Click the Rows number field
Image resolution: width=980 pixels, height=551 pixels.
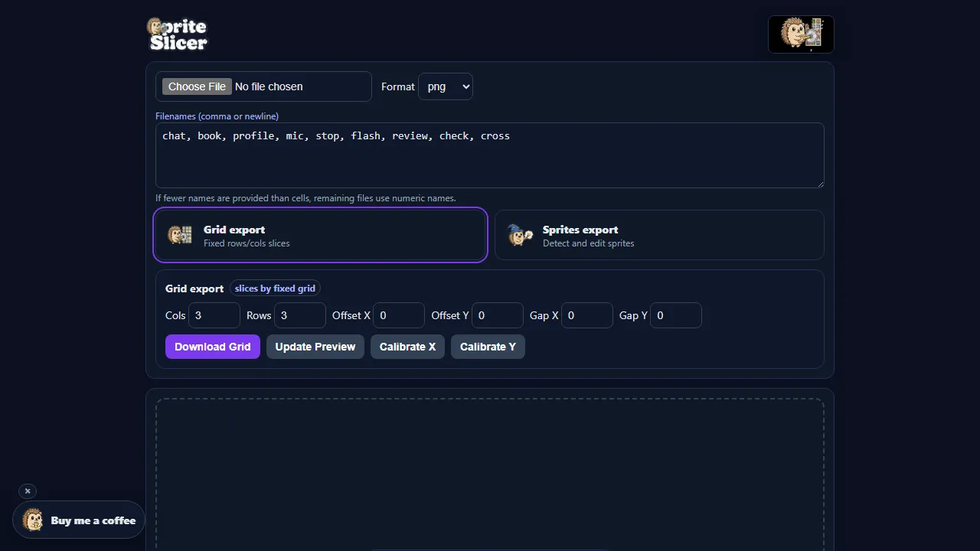pyautogui.click(x=299, y=315)
